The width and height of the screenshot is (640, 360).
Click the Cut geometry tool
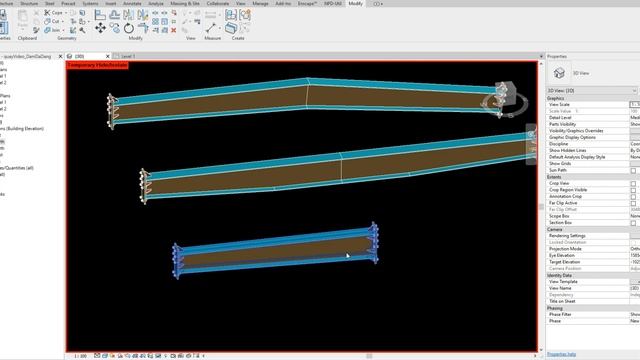[52, 21]
